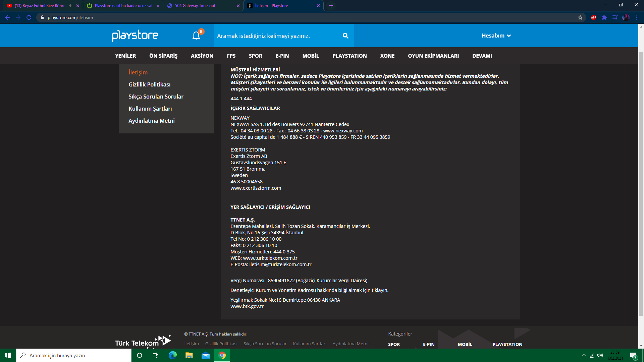The image size is (644, 362).
Task: Open the AdBlock Plus extension icon
Action: click(x=594, y=17)
